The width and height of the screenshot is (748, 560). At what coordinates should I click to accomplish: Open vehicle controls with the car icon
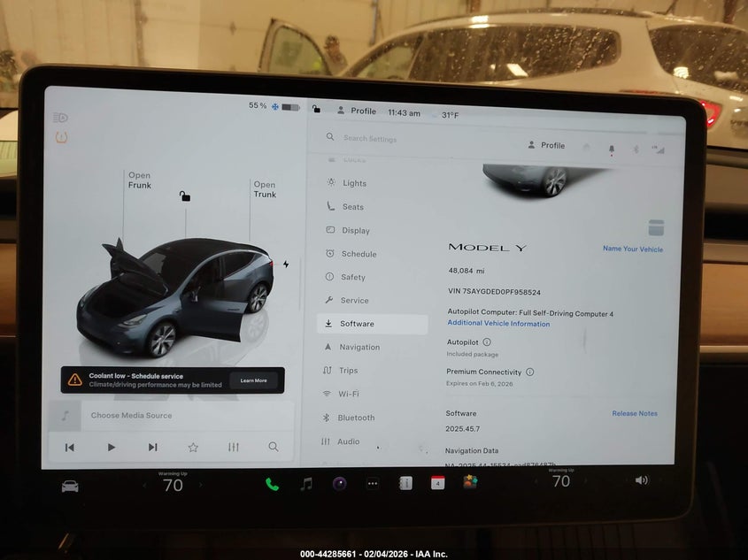coord(70,486)
